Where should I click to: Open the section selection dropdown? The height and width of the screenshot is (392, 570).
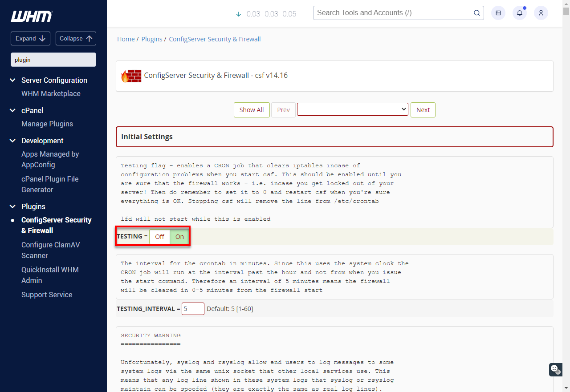352,109
